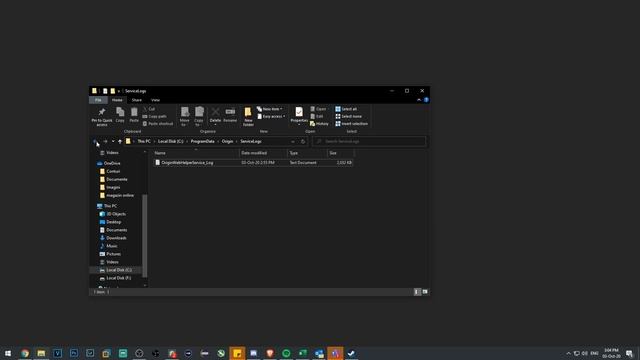640x360 pixels.
Task: Open the Copy to menu
Action: click(x=199, y=117)
